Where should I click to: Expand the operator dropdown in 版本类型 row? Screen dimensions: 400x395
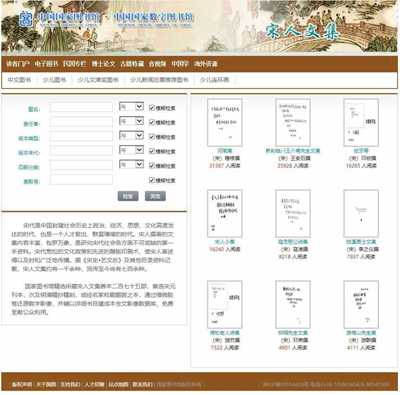131,135
